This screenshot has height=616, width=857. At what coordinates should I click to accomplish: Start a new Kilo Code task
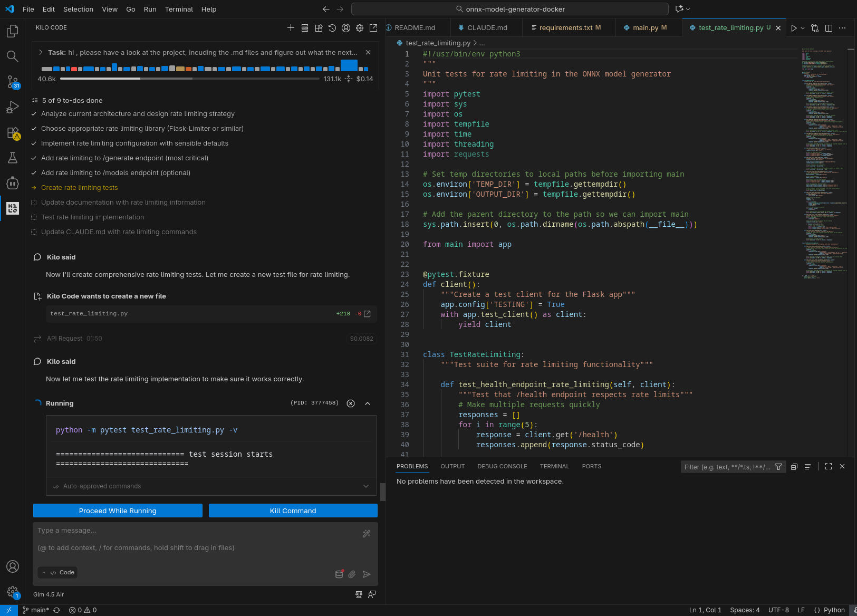tap(291, 28)
